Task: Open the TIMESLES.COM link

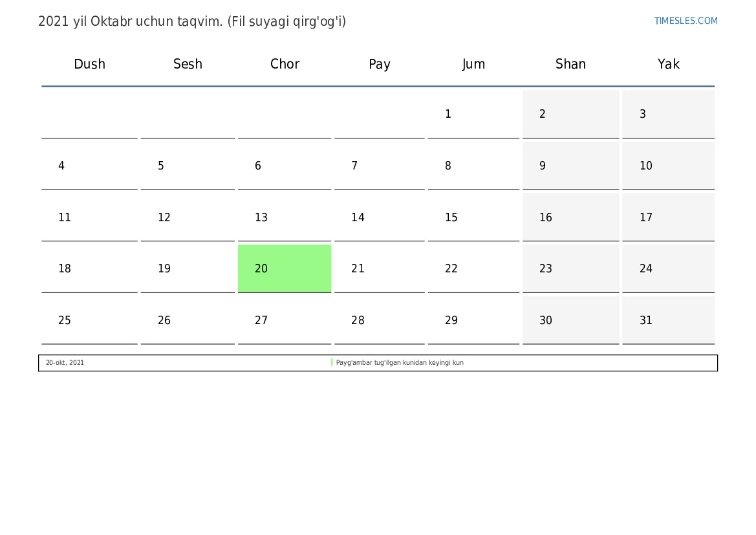Action: click(x=686, y=21)
